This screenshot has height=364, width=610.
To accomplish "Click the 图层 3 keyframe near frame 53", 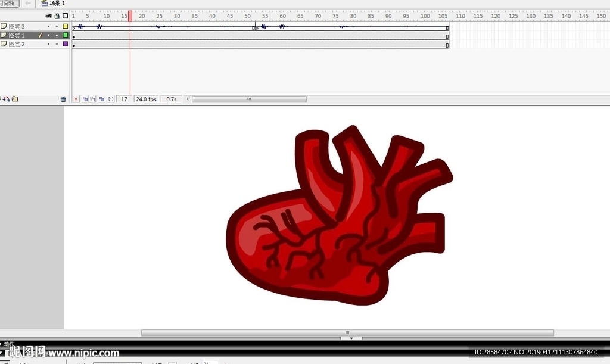I will [256, 27].
